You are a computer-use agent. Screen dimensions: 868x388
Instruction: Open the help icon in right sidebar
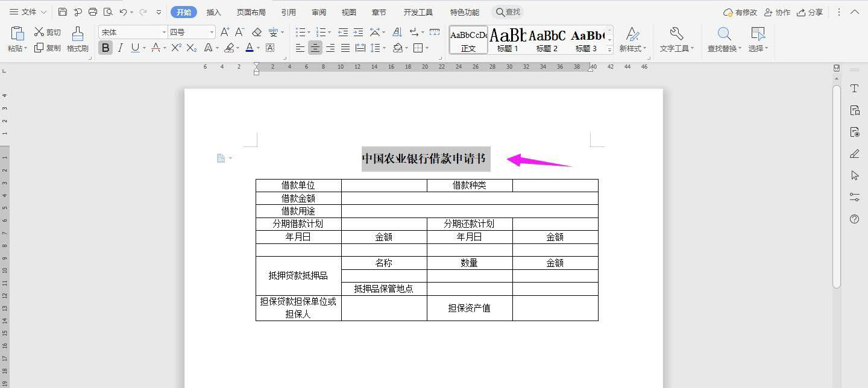point(854,219)
